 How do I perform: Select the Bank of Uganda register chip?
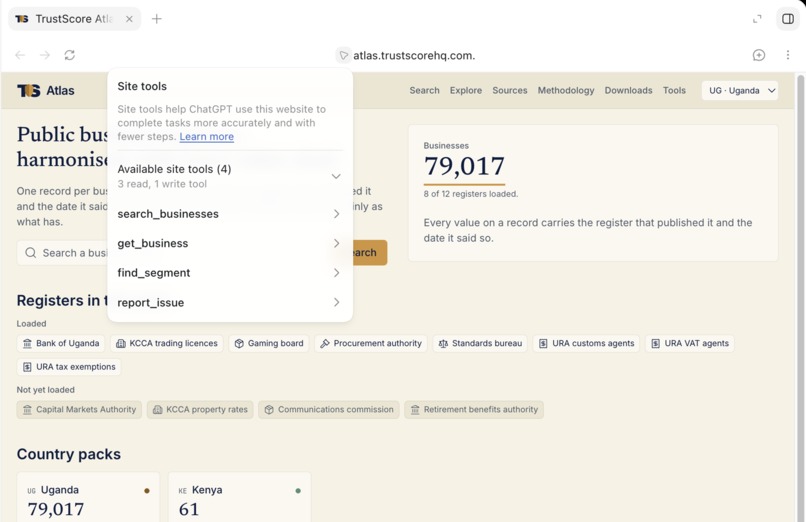coord(61,343)
